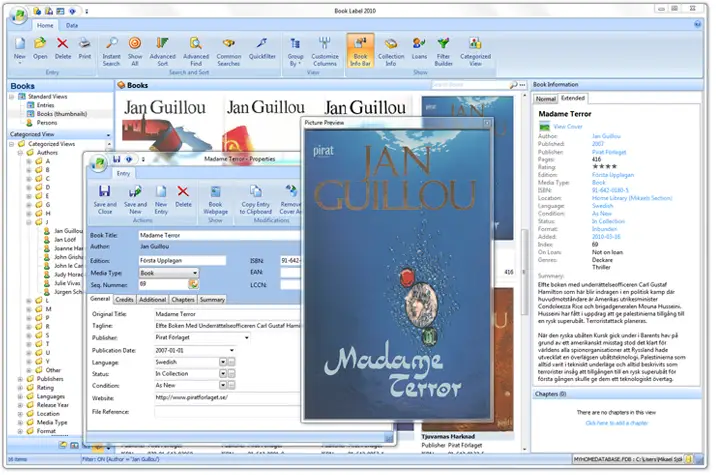Click the Quickfilter icon

(x=262, y=49)
